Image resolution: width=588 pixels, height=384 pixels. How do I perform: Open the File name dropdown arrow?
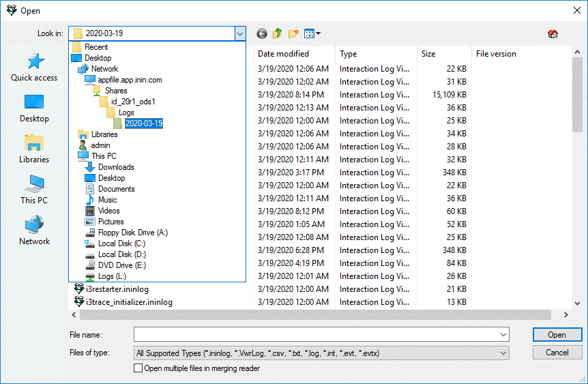pos(503,335)
